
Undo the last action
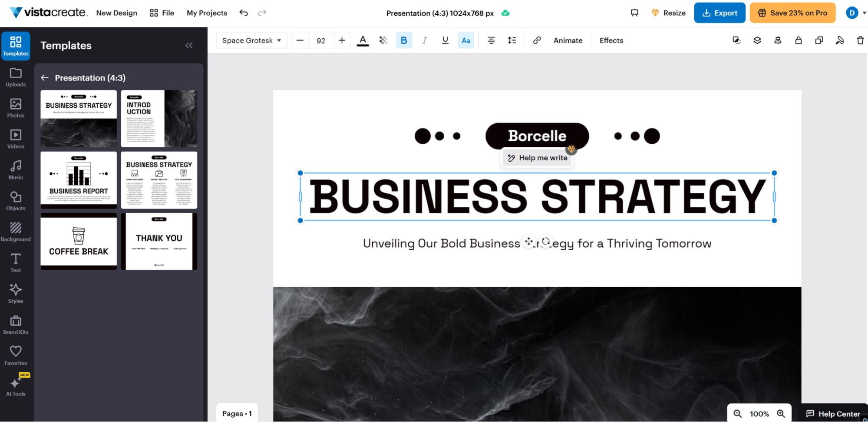pos(244,13)
